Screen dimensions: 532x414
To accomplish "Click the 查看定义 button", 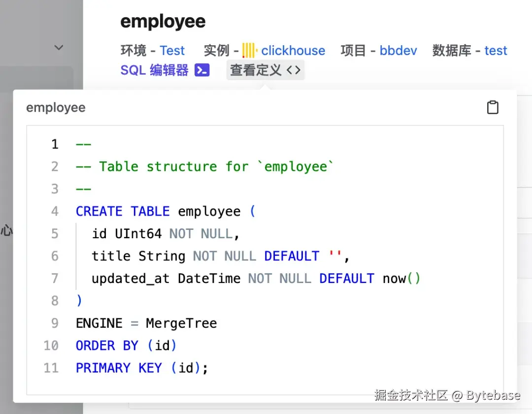I will click(x=266, y=70).
